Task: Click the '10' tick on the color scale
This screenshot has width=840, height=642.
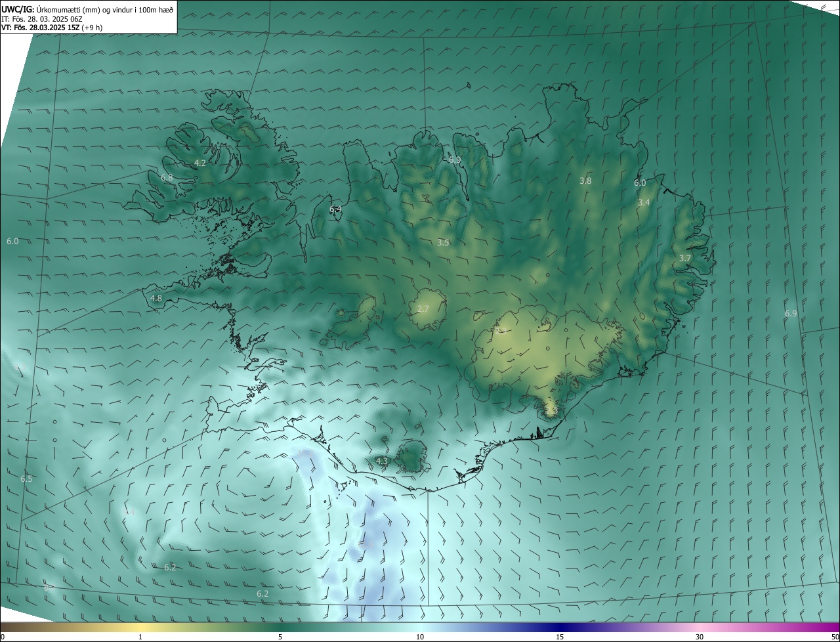Action: pyautogui.click(x=420, y=637)
